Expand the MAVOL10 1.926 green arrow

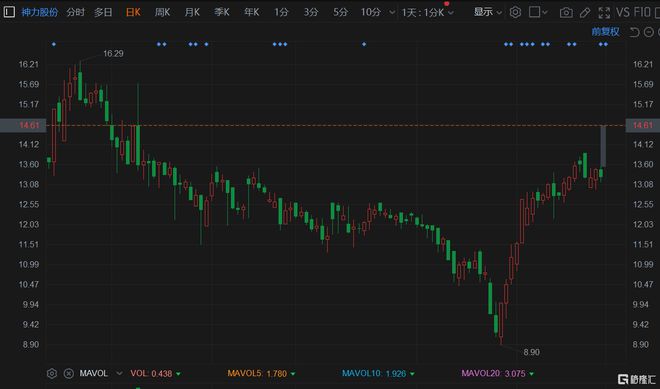[x=412, y=374]
